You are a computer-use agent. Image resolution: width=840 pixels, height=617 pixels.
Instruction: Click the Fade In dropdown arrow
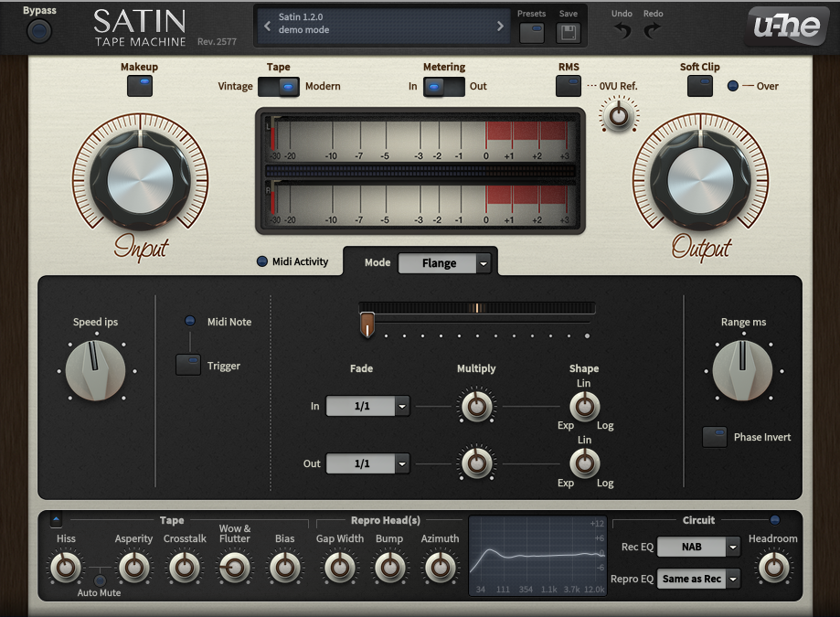[402, 406]
